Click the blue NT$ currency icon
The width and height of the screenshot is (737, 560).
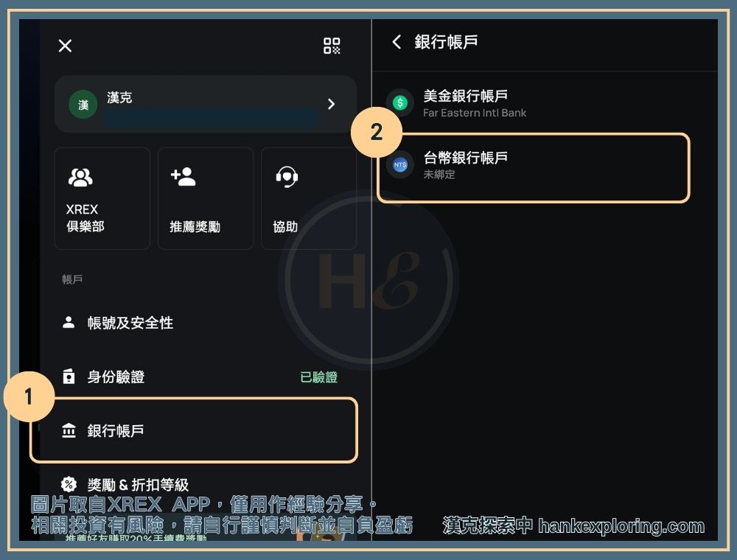tap(400, 165)
